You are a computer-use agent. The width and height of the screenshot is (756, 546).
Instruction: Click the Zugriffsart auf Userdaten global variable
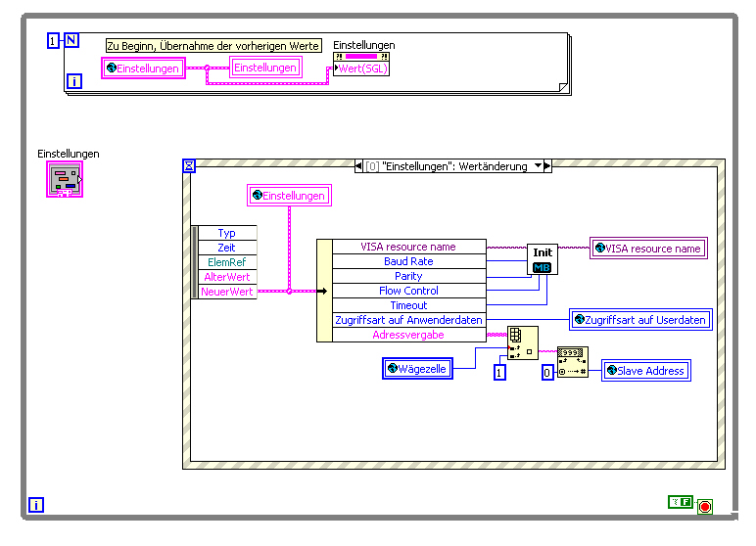[x=640, y=320]
